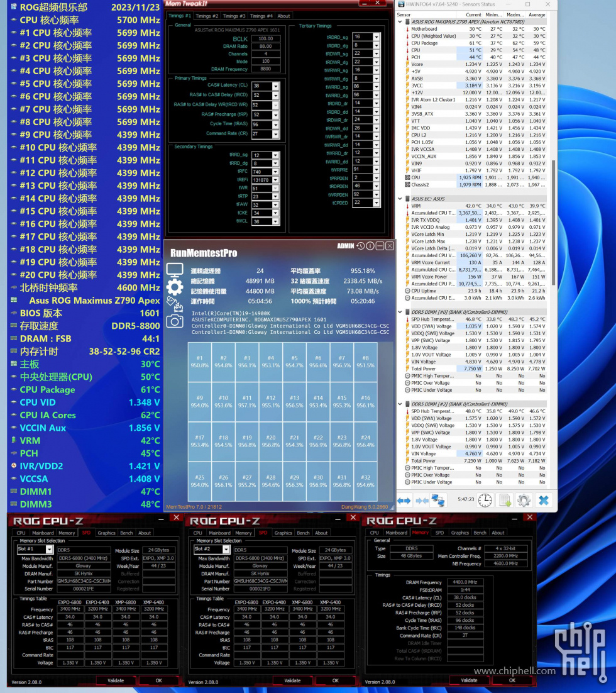Image resolution: width=616 pixels, height=693 pixels.
Task: Open SPD tab in the rightmost CPU-Z window
Action: (x=439, y=533)
